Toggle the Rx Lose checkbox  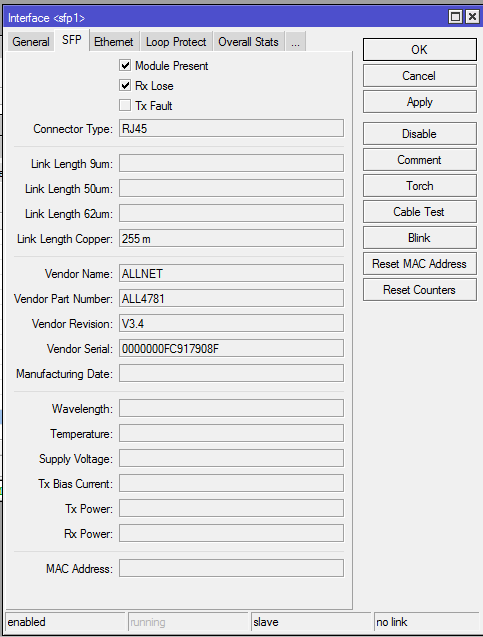pos(125,85)
